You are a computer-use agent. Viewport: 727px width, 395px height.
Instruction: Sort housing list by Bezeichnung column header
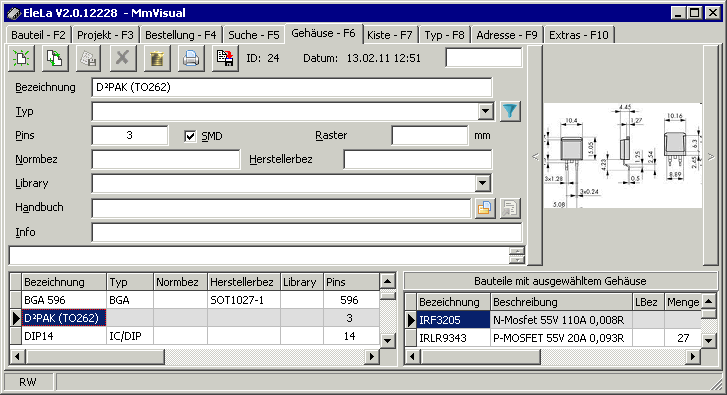click(64, 282)
